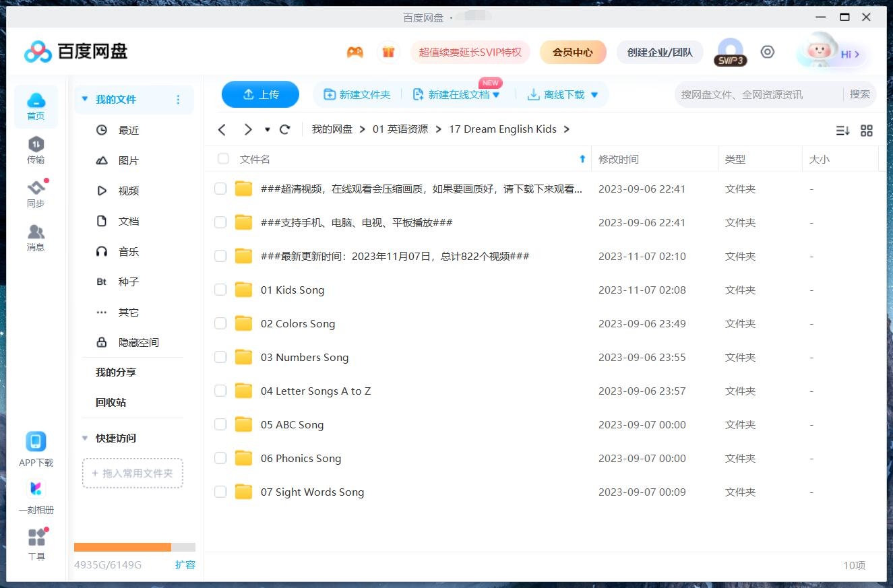Expand the offline download (离线下载) dropdown arrow
The image size is (893, 588).
pyautogui.click(x=594, y=95)
